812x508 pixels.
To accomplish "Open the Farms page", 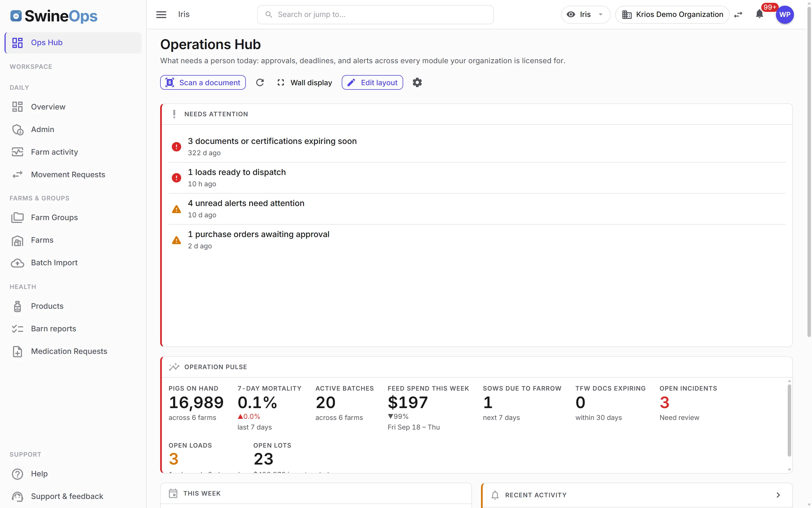I will (73, 240).
